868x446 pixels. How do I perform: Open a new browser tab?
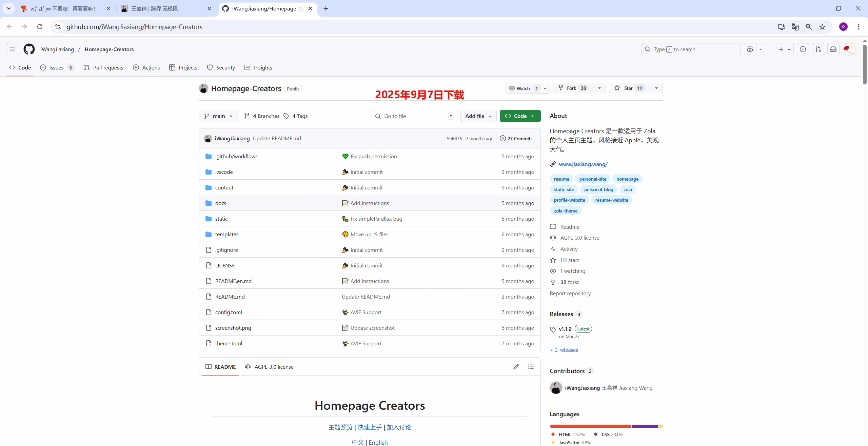pyautogui.click(x=326, y=8)
